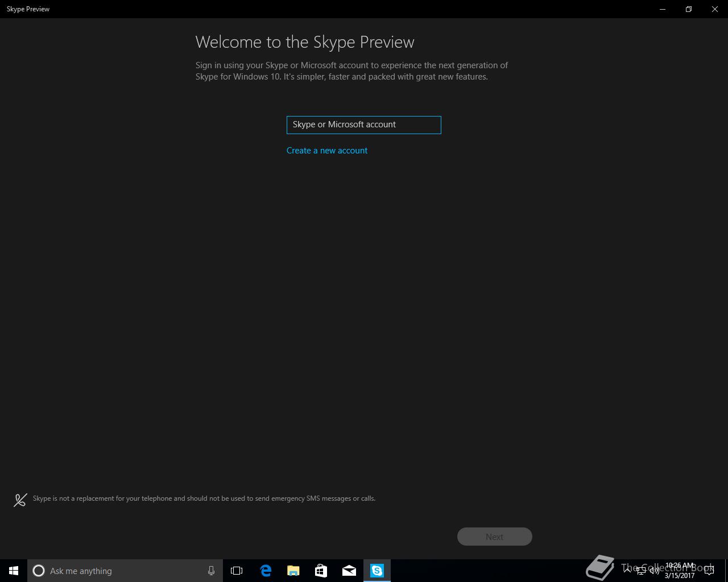Screen dimensions: 728x582
Task: Open the Create a new account link
Action: pyautogui.click(x=327, y=151)
